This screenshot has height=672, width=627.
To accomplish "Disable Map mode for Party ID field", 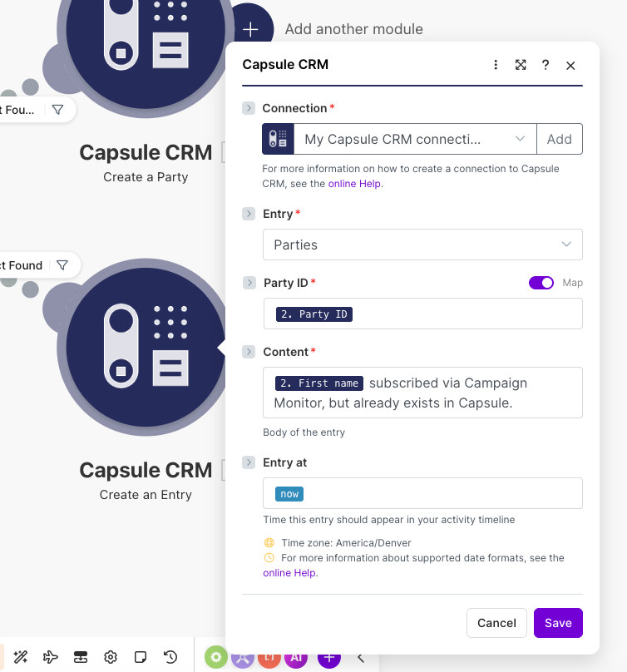I will point(541,283).
